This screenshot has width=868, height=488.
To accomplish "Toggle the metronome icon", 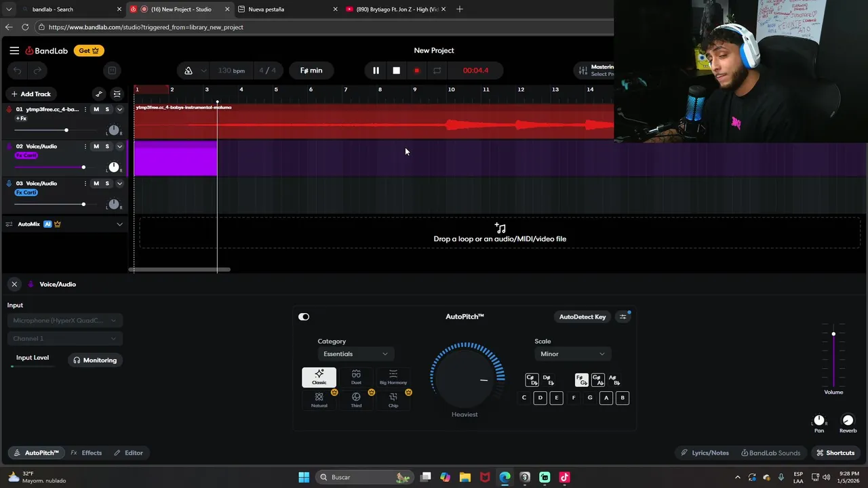I will (x=189, y=70).
